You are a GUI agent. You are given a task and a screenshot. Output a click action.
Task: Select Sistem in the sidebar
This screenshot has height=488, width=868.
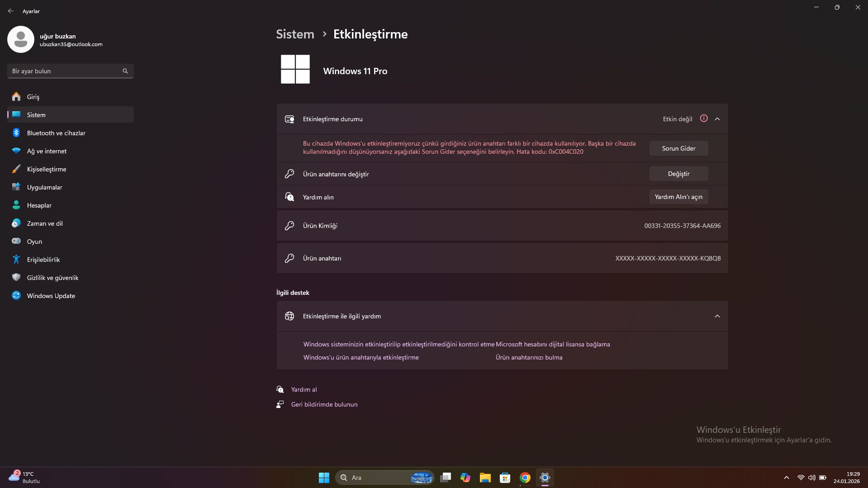(71, 114)
